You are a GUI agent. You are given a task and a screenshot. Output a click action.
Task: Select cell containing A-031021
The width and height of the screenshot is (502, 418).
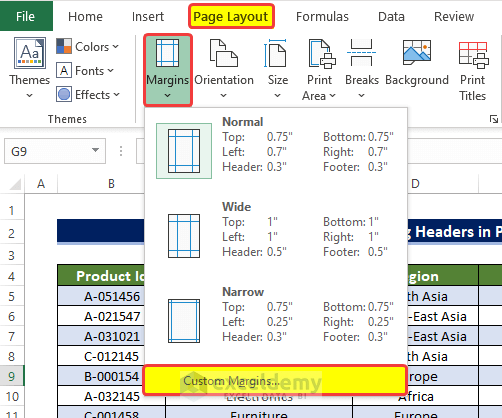[101, 336]
